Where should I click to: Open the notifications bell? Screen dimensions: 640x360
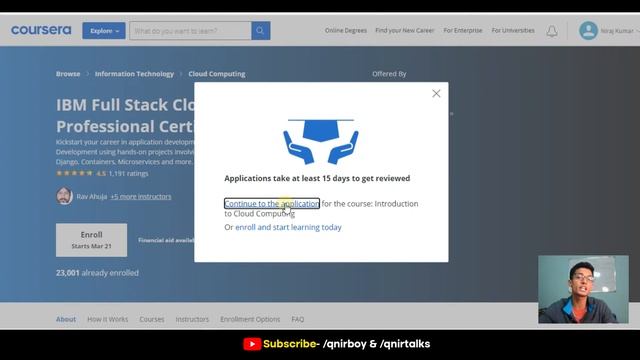coord(552,31)
